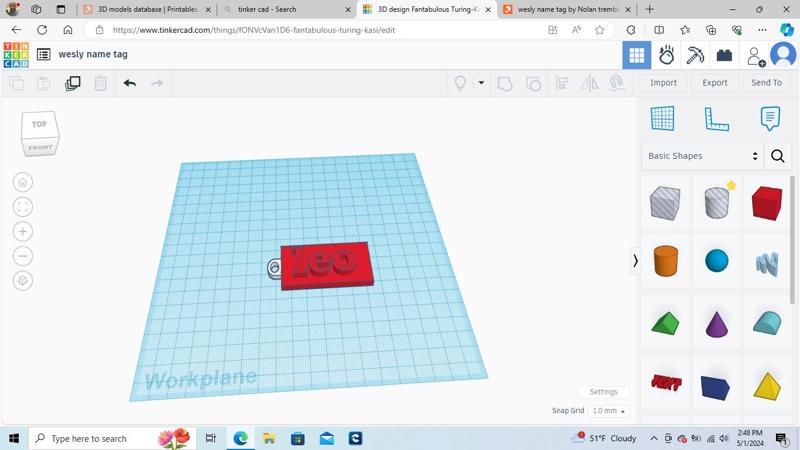Switch to 3D design grid view
Viewport: 800px width, 450px height.
(x=637, y=55)
